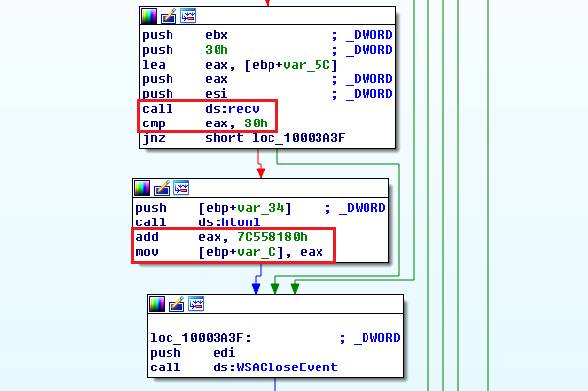Click the color icon of the recv block
This screenshot has height=391, width=588.
point(149,16)
